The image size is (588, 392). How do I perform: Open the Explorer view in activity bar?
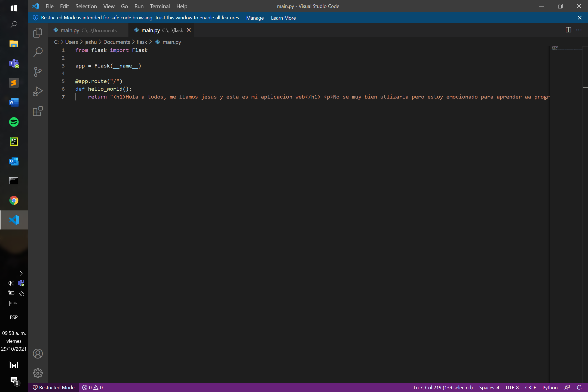[x=38, y=33]
